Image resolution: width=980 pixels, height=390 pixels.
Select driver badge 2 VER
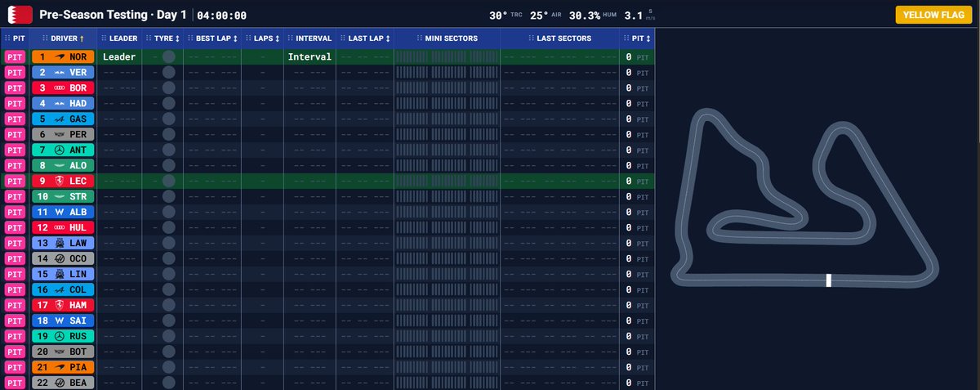pos(62,72)
